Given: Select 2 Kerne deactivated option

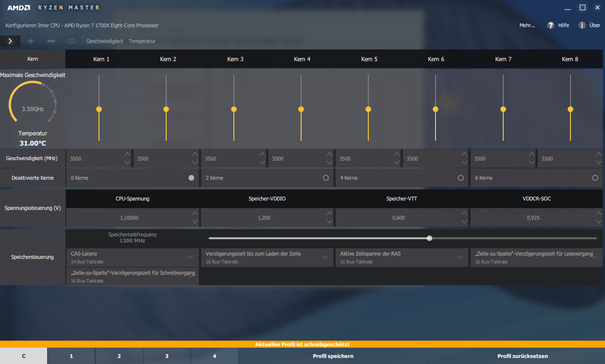Looking at the screenshot, I should pos(326,178).
